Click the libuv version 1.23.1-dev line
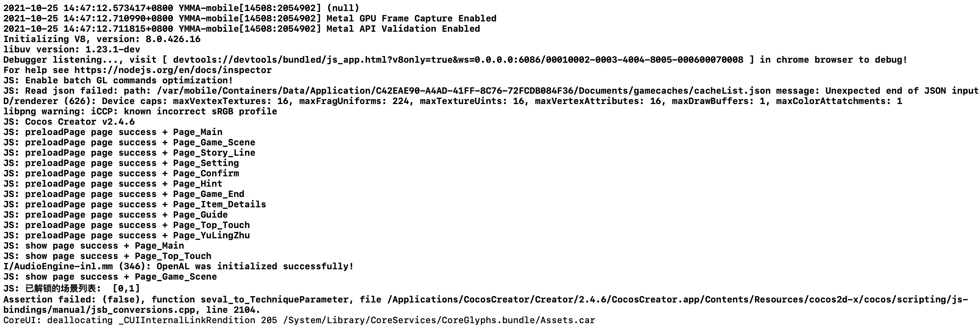 72,49
